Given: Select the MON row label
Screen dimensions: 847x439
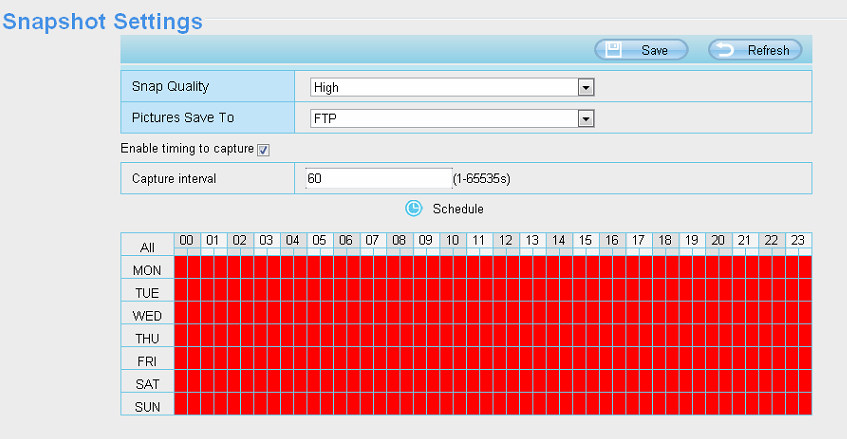Looking at the screenshot, I should (147, 270).
